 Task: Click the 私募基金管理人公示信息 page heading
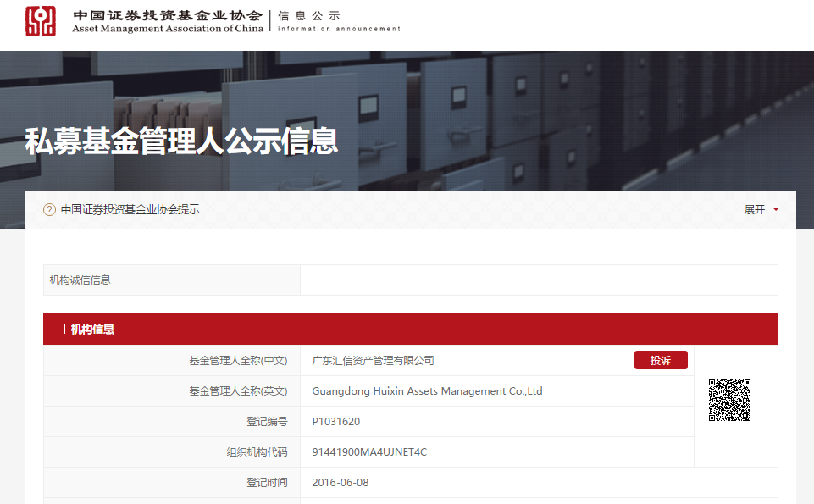pos(182,141)
